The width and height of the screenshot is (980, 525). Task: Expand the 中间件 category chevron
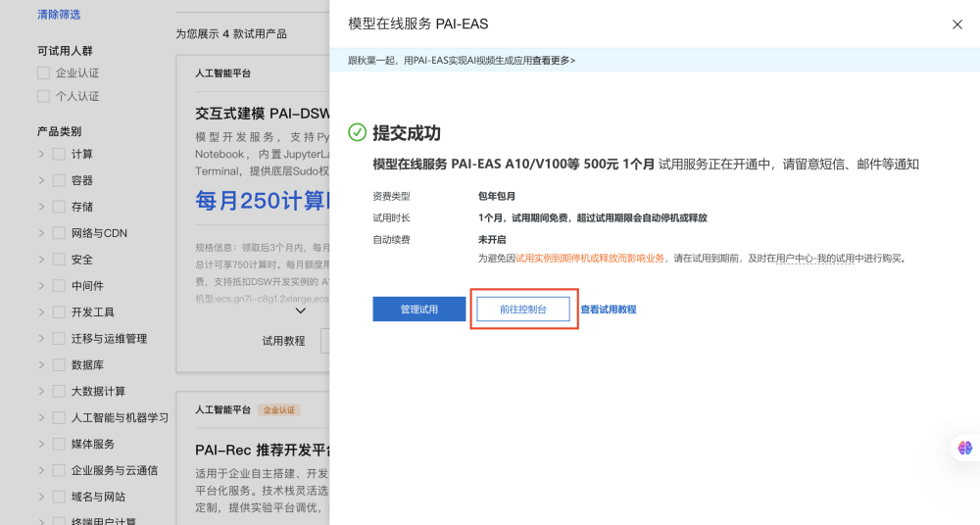[x=41, y=286]
